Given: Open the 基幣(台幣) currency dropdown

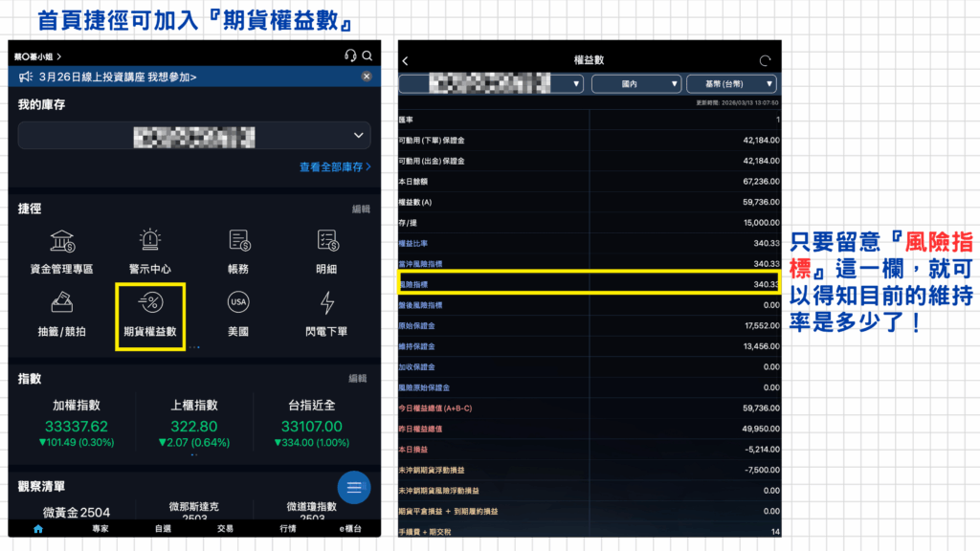Looking at the screenshot, I should pyautogui.click(x=731, y=84).
